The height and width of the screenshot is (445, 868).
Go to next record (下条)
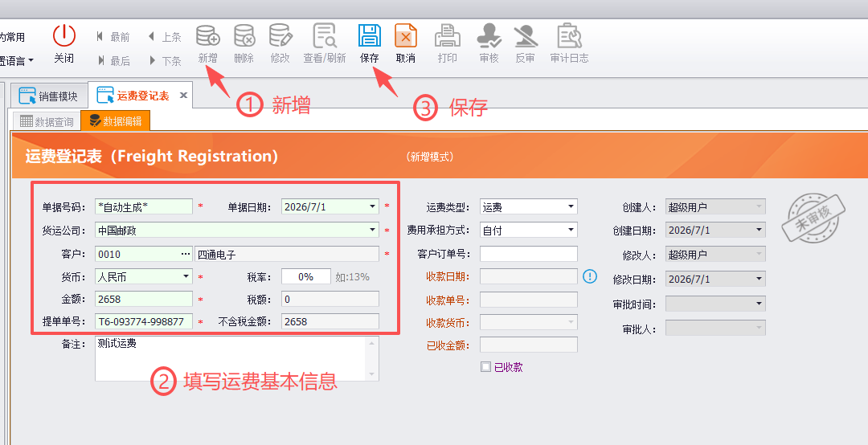tap(165, 61)
